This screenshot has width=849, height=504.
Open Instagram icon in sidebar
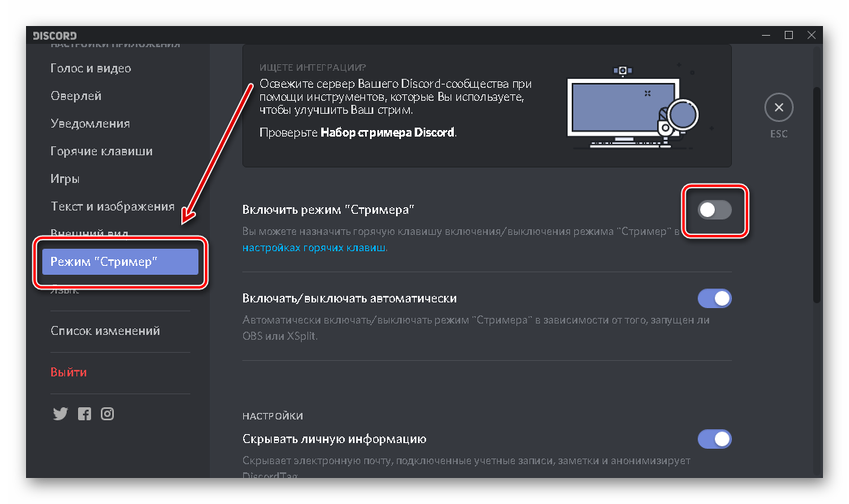pyautogui.click(x=107, y=414)
